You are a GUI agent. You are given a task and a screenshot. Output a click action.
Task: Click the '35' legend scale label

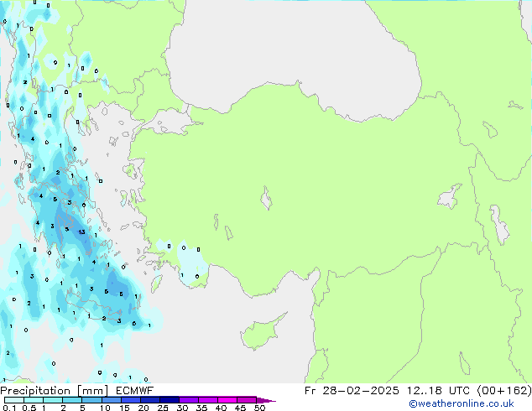201,408
